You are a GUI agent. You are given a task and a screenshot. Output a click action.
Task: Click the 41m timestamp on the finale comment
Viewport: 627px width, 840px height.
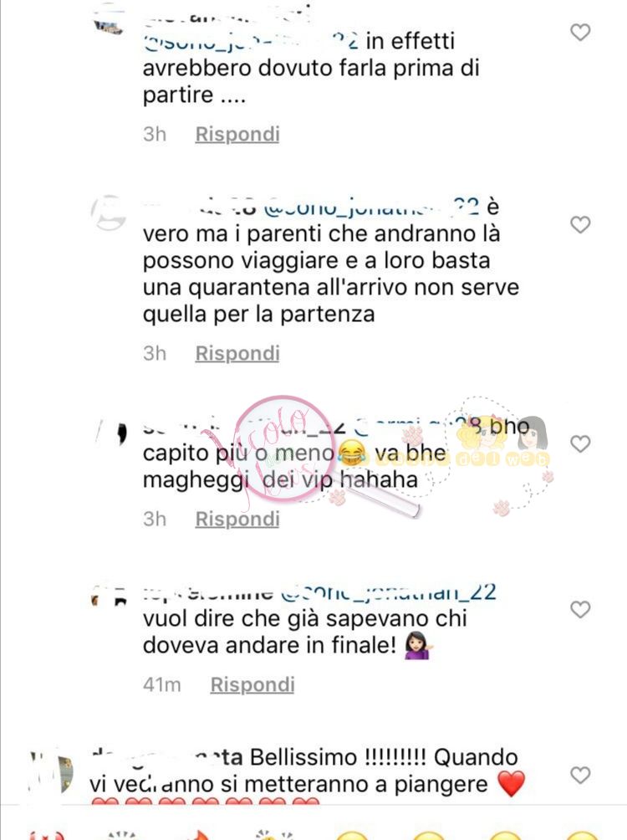tap(161, 684)
